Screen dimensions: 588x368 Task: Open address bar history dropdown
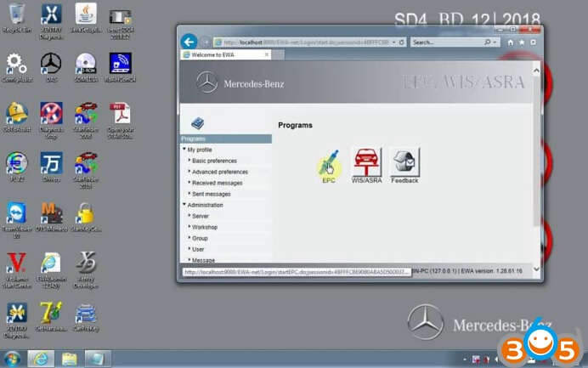tap(393, 42)
